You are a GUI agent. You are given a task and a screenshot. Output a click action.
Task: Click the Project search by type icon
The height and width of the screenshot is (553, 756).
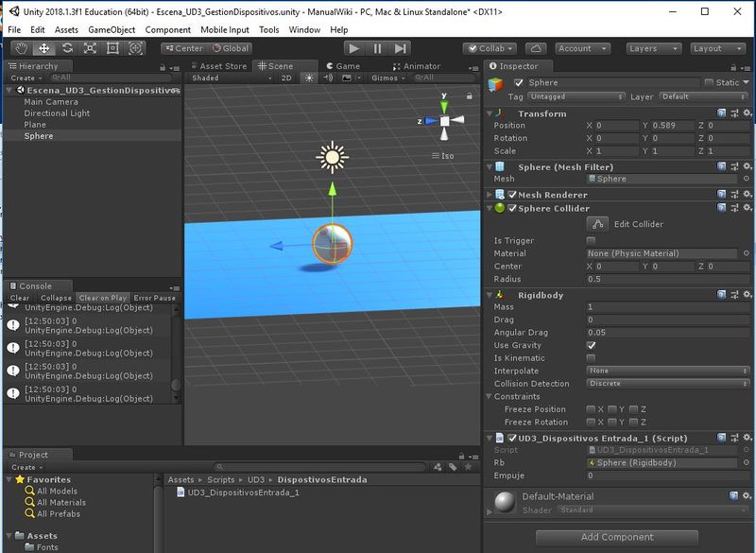[438, 467]
